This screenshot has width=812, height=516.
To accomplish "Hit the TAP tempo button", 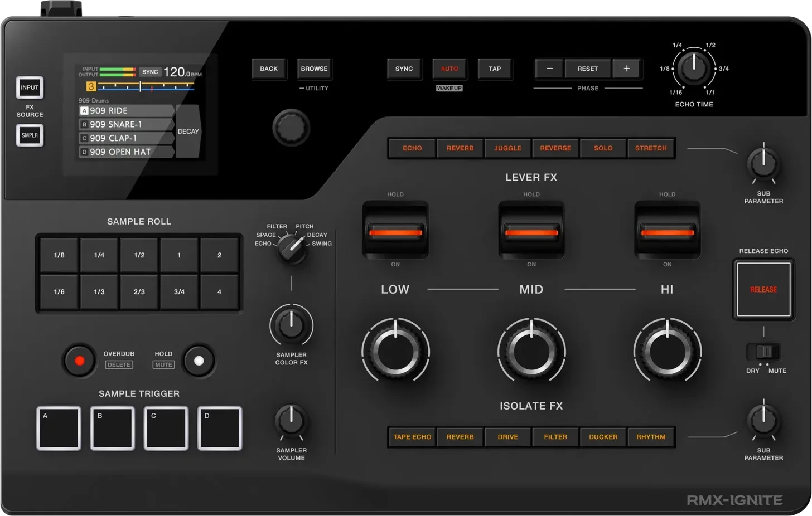I will pyautogui.click(x=495, y=69).
